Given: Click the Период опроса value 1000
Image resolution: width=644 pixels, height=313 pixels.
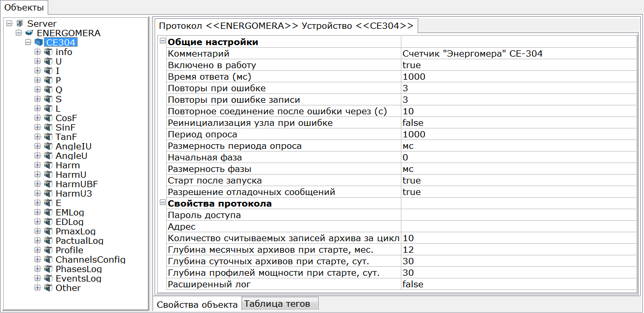Looking at the screenshot, I should [519, 134].
